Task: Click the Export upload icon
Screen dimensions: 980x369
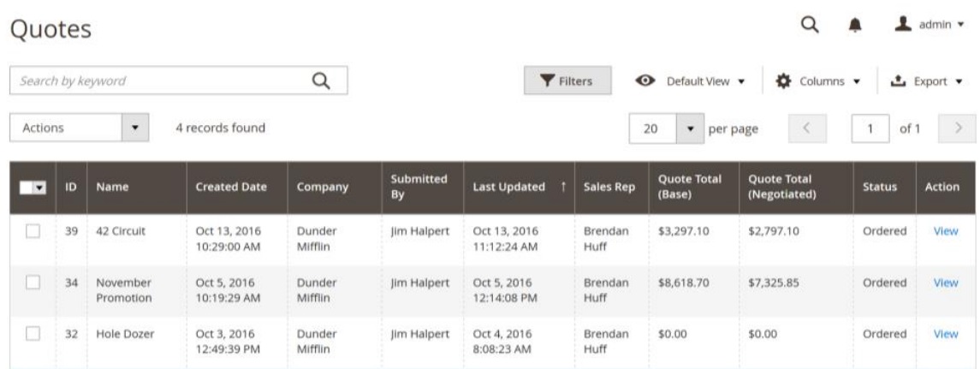Action: point(898,81)
